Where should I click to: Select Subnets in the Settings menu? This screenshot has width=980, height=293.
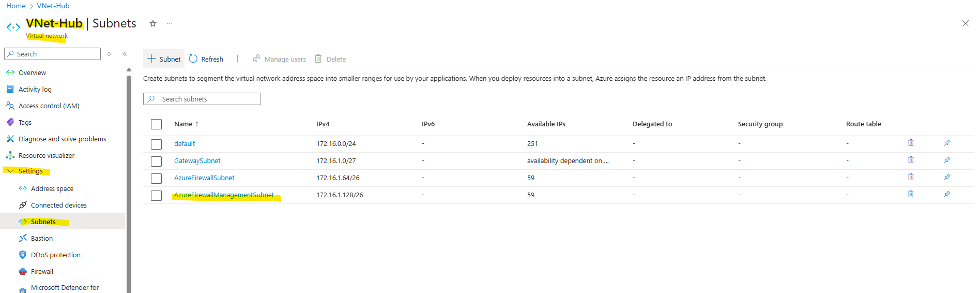click(43, 222)
